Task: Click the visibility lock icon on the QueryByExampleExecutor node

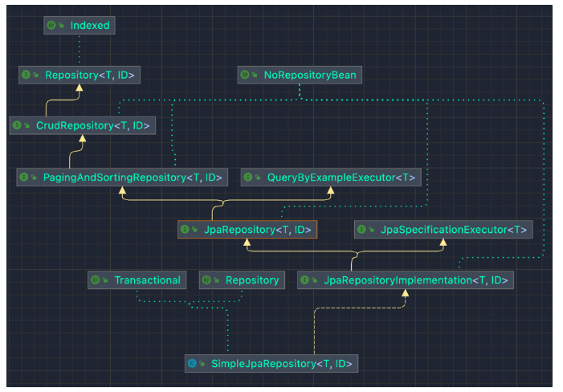Action: click(258, 177)
